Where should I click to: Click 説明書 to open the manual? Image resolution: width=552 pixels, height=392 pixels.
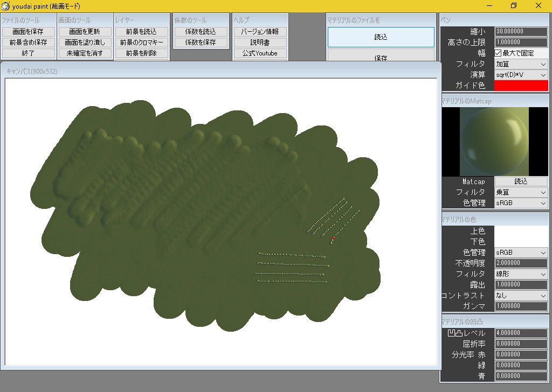pyautogui.click(x=260, y=42)
